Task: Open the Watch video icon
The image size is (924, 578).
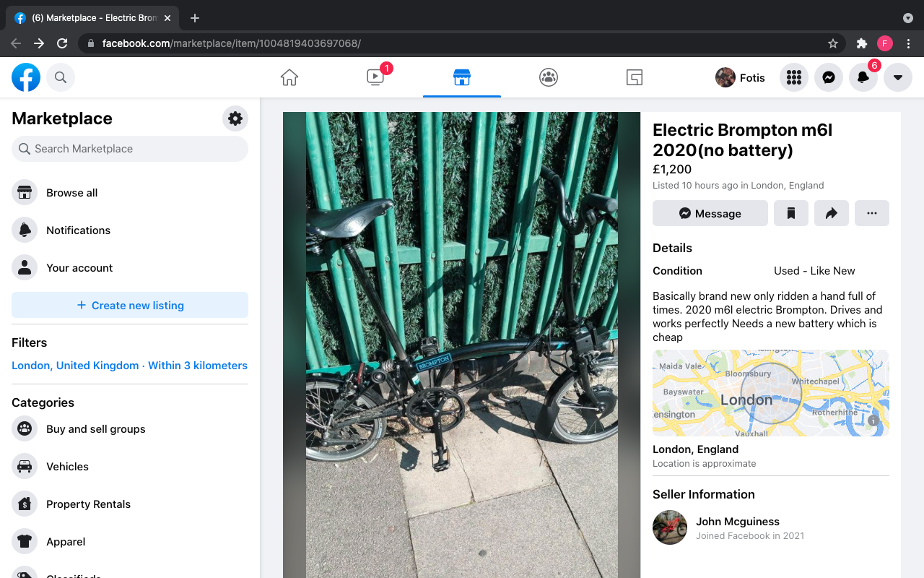Action: click(x=375, y=77)
